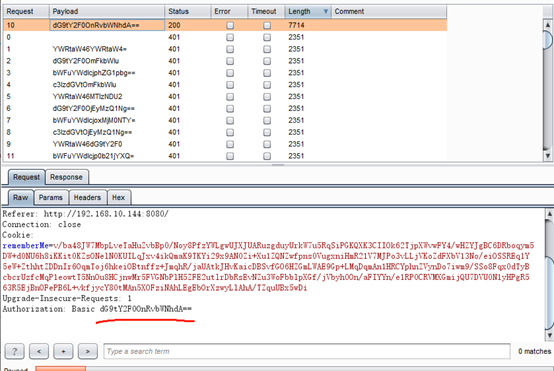Toggle Timeout checkbox for request 5
The image size is (554, 371).
coord(267,96)
